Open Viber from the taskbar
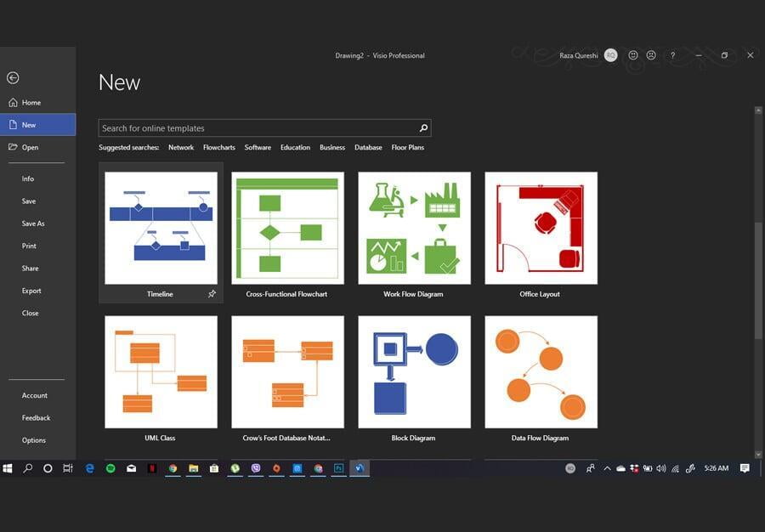The width and height of the screenshot is (765, 532). (256, 468)
